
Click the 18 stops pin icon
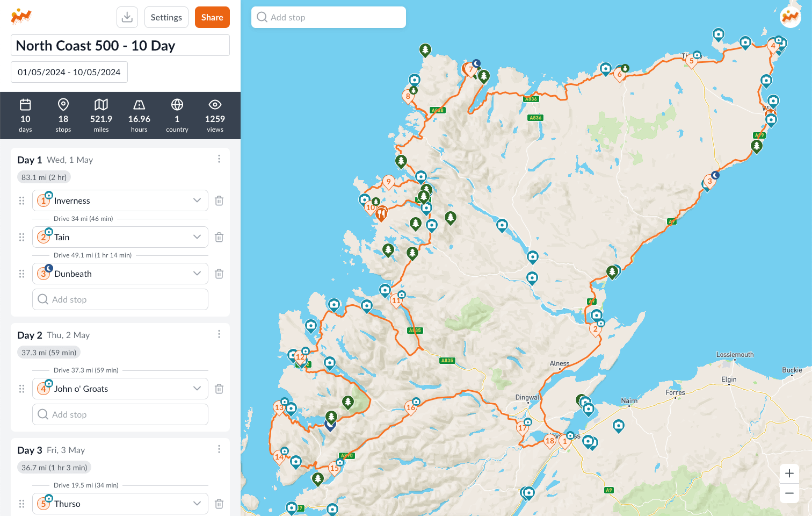pyautogui.click(x=63, y=104)
